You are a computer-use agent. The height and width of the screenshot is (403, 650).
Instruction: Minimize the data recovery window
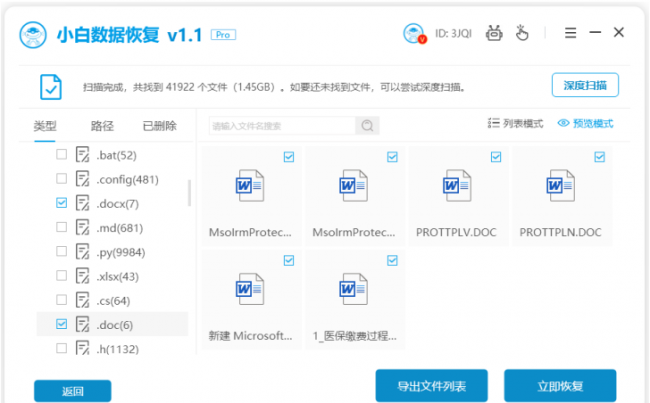point(595,32)
